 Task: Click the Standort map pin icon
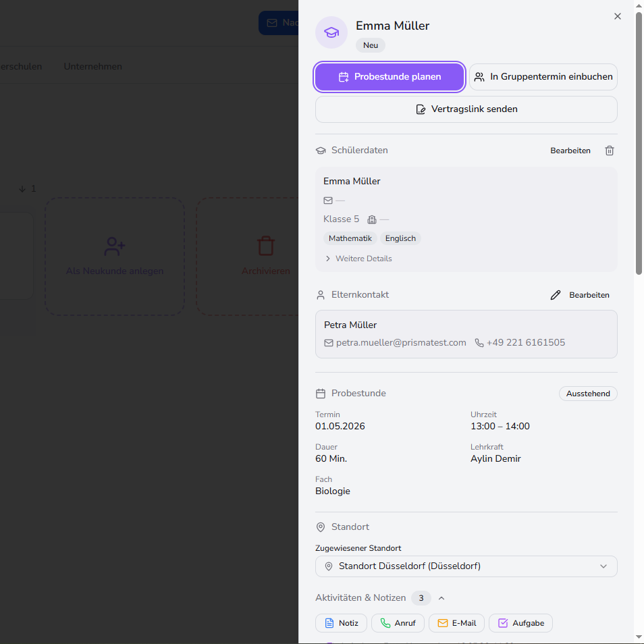click(321, 527)
